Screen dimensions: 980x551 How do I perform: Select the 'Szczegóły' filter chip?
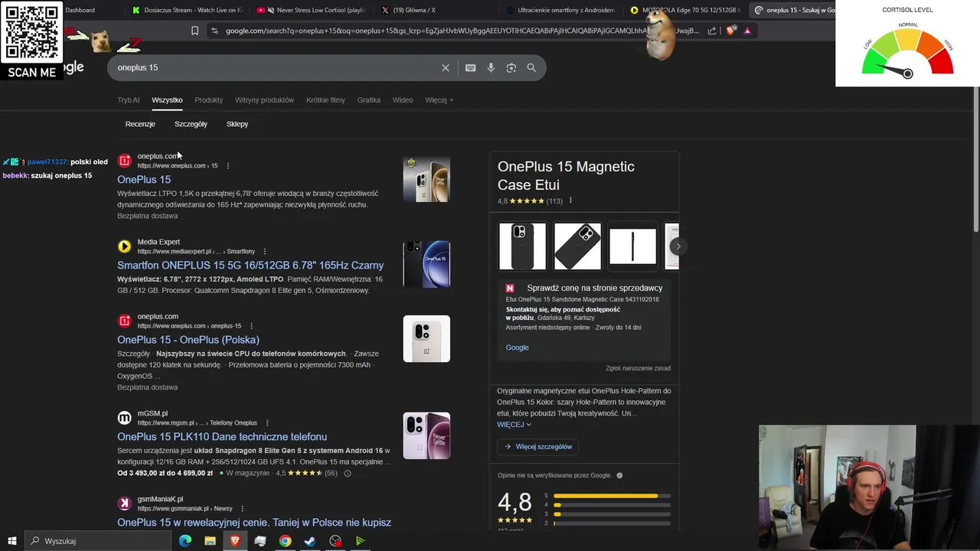click(191, 124)
